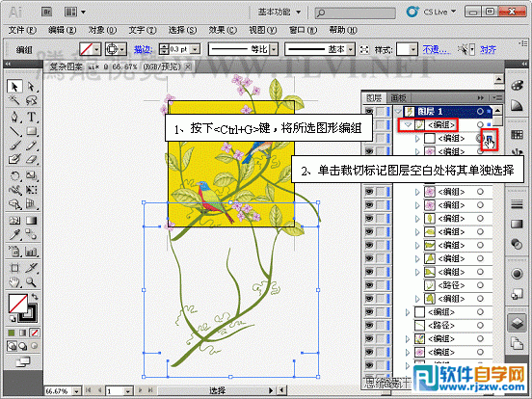Click the 不透明度 link in control bar
The height and width of the screenshot is (399, 532).
437,50
